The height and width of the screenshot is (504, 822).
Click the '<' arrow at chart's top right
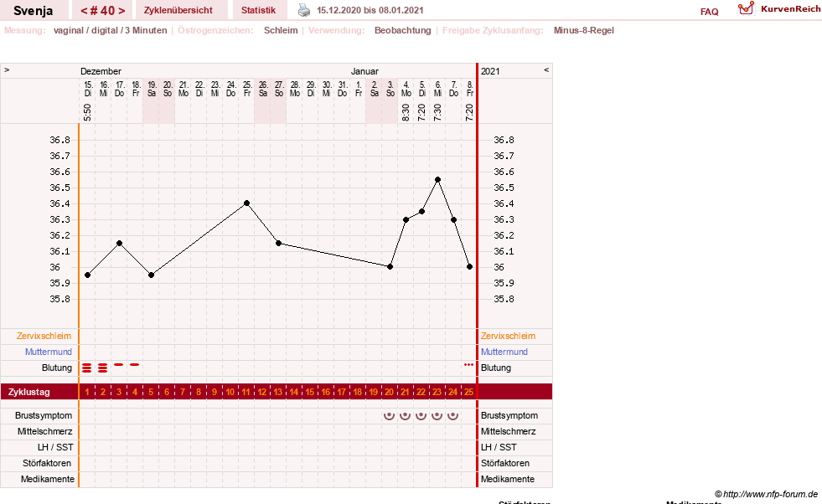tap(546, 69)
